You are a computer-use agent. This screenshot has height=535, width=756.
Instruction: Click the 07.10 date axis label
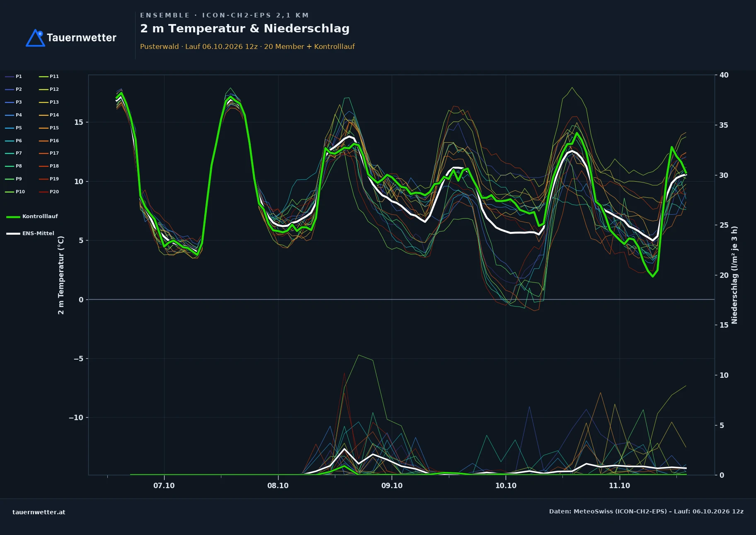(x=164, y=486)
